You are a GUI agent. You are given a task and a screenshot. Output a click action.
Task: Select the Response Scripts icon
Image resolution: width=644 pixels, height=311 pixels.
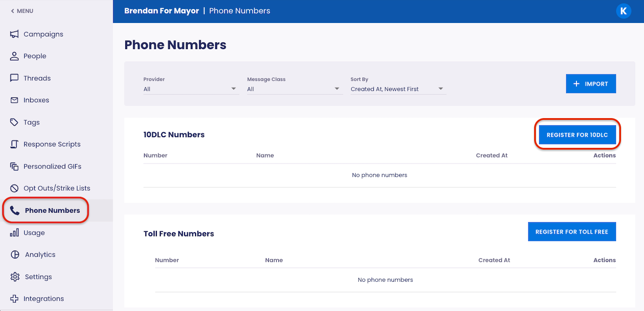pyautogui.click(x=15, y=144)
